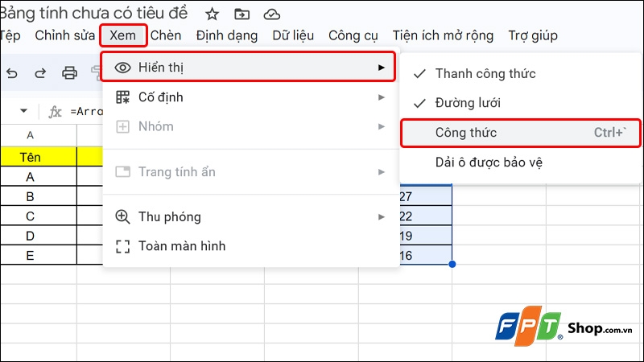Open the Công cụ menu
Viewport: 644px width, 362px height.
click(353, 35)
